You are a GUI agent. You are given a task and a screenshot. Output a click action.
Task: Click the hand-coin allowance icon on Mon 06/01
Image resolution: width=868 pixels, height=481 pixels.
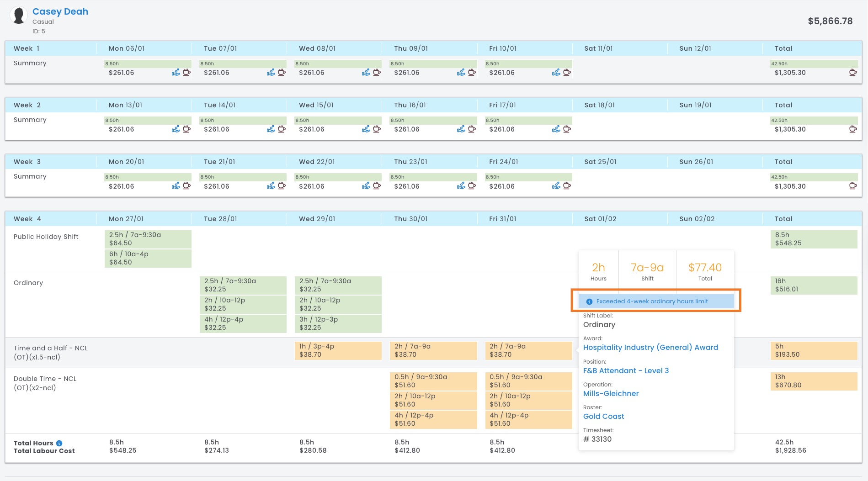pyautogui.click(x=176, y=73)
